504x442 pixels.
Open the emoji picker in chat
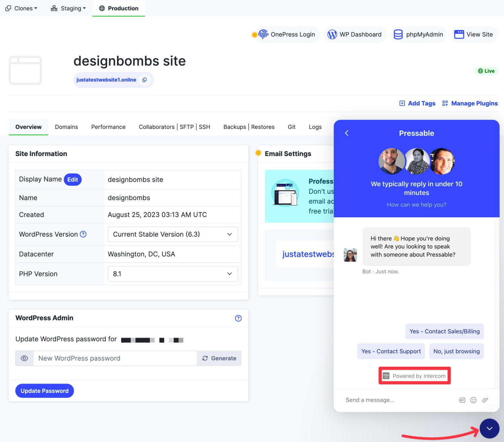tap(473, 400)
